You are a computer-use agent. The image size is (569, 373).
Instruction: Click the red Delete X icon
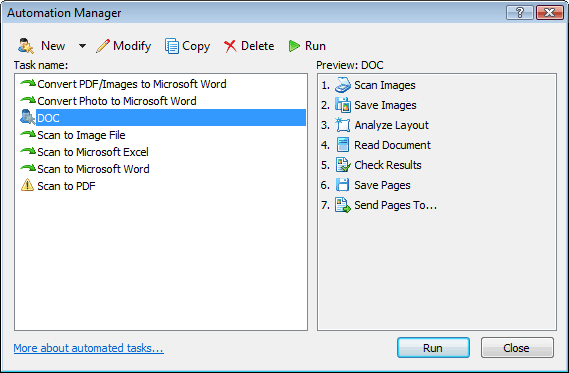tap(230, 46)
